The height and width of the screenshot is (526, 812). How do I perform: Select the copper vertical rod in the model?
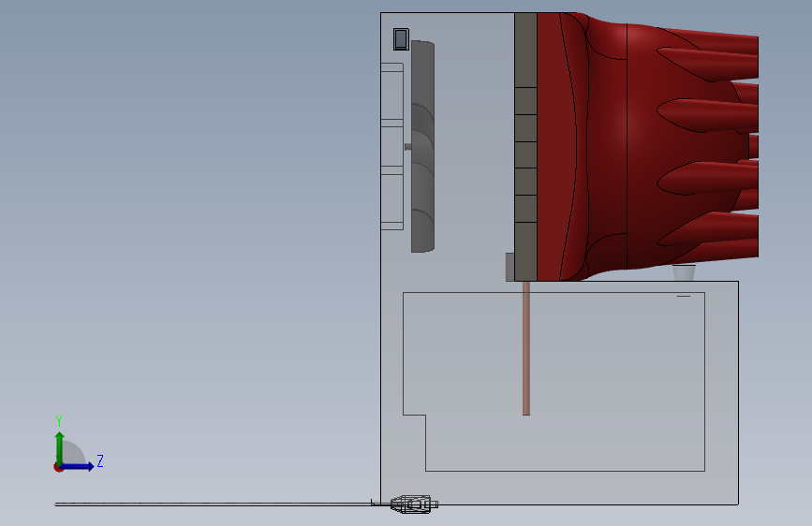tap(526, 348)
